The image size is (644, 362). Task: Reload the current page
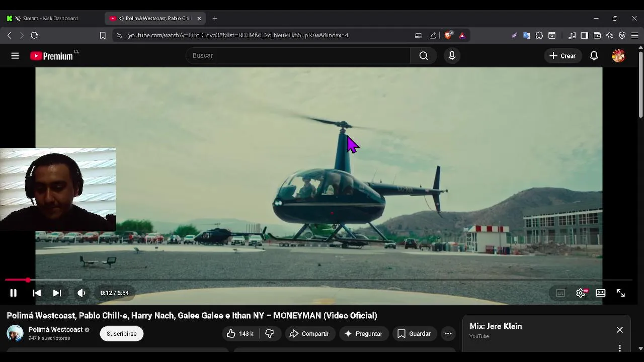34,35
